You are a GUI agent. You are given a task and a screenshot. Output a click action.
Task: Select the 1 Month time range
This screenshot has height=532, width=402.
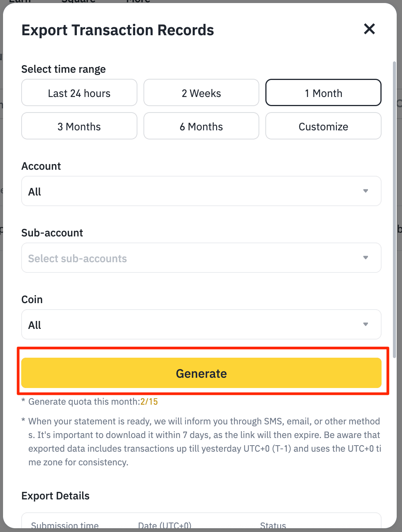click(323, 93)
